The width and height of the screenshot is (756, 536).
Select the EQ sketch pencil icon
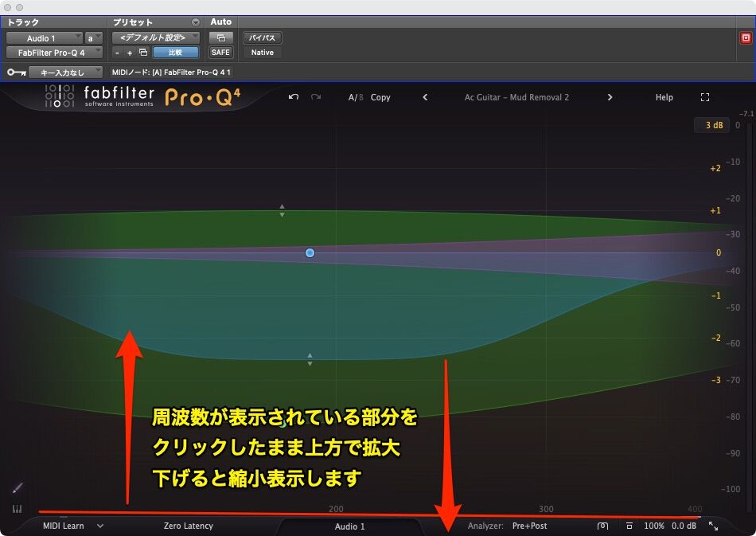point(17,488)
